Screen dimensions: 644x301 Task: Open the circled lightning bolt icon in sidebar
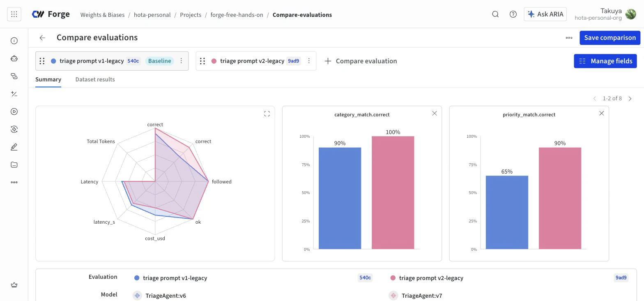14,129
